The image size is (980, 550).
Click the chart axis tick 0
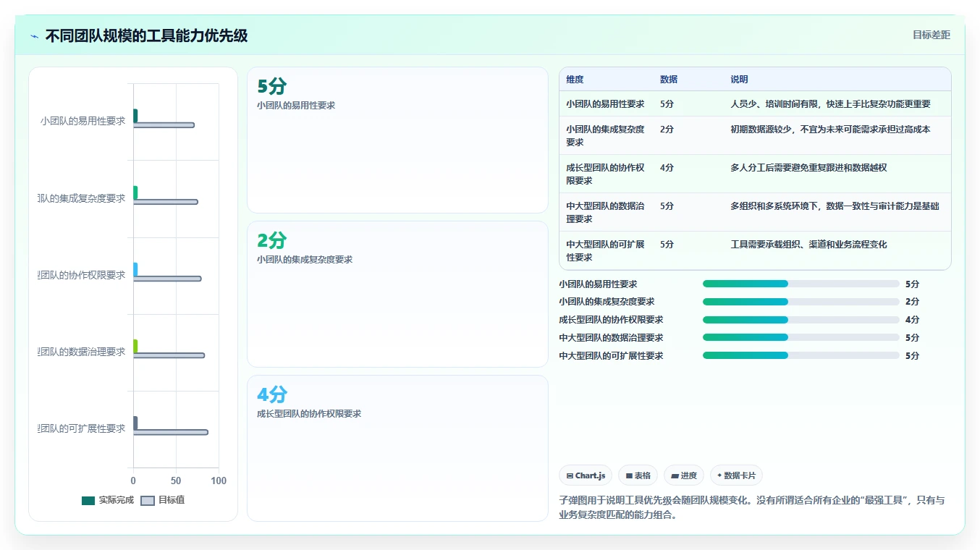133,481
